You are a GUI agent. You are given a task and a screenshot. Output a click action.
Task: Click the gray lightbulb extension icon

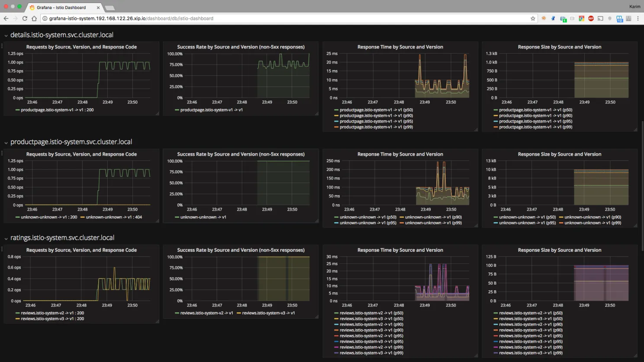[x=610, y=19]
